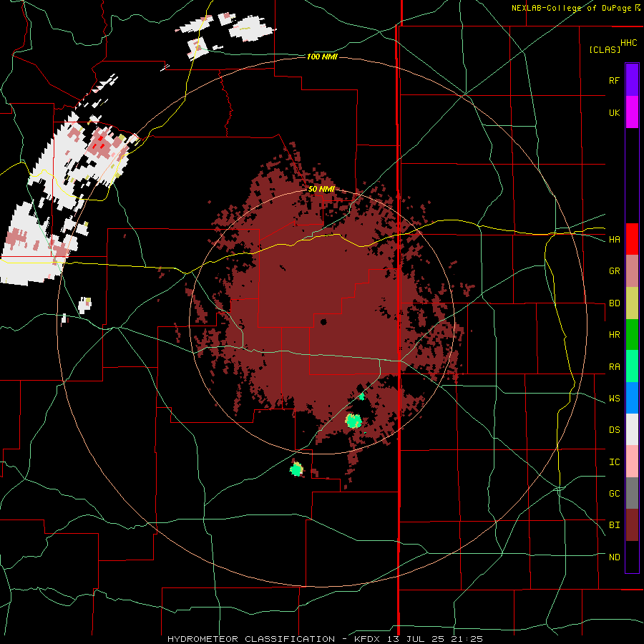The width and height of the screenshot is (644, 644).
Task: Click the GR legend label
Action: (614, 271)
